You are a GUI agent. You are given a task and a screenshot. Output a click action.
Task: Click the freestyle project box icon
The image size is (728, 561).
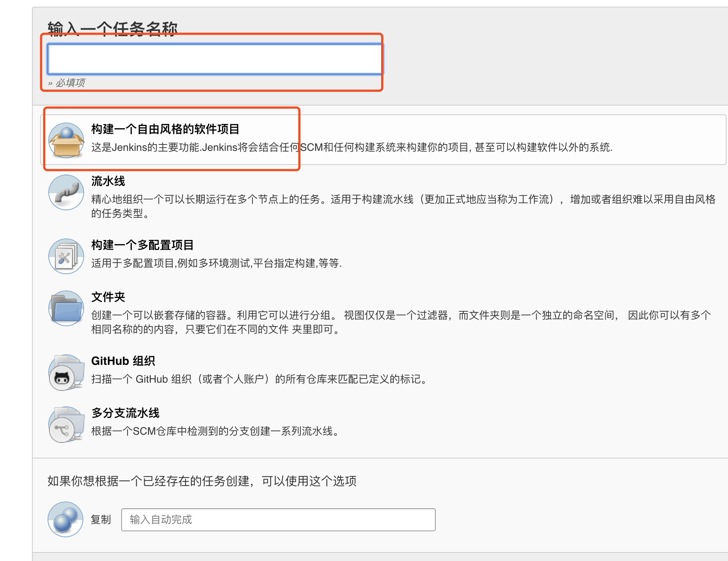[66, 140]
